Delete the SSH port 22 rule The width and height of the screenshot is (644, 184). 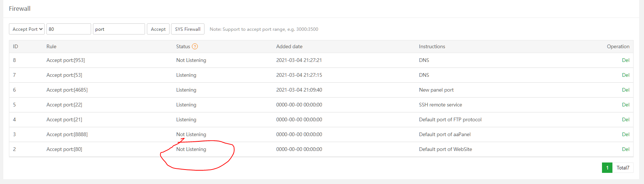click(x=625, y=105)
